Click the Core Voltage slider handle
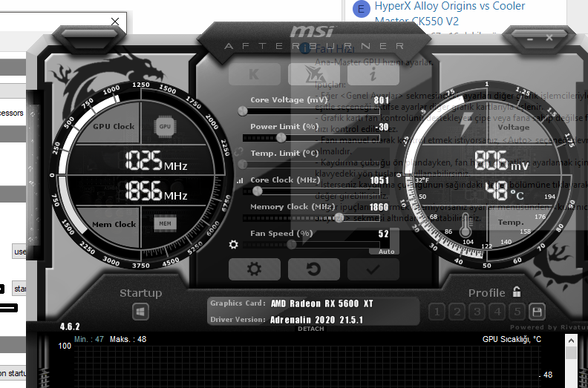 click(x=243, y=111)
